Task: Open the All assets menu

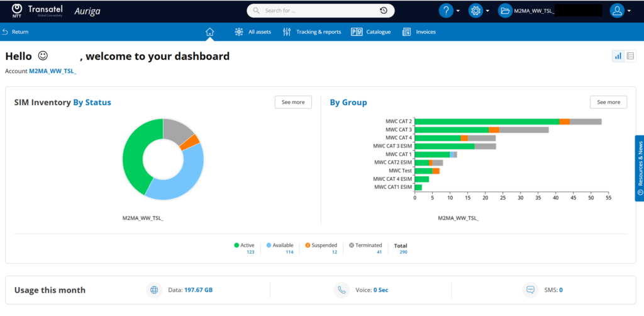Action: tap(253, 31)
